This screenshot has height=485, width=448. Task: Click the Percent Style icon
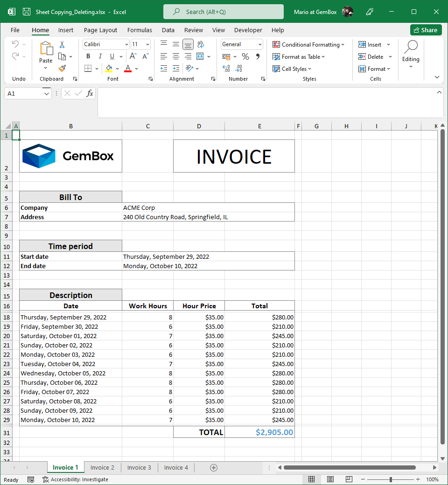tap(245, 56)
